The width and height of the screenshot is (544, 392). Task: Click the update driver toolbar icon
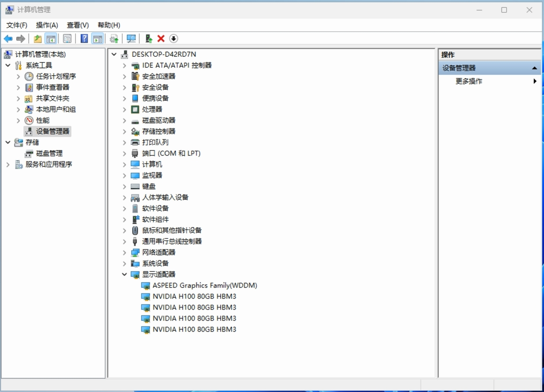(114, 39)
